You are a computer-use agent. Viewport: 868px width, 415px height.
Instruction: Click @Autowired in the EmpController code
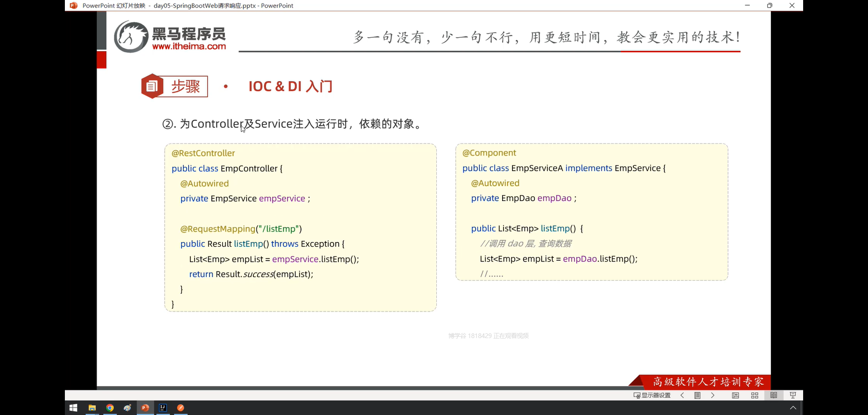pos(204,184)
